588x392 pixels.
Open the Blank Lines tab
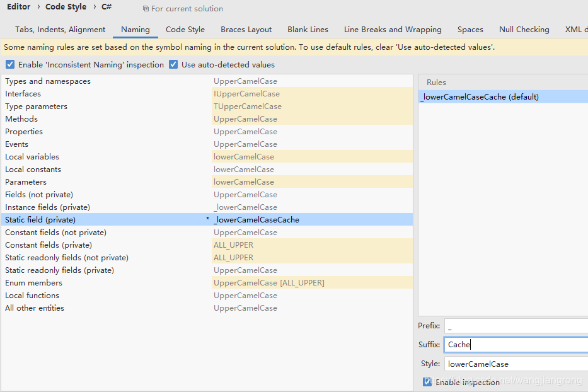(x=308, y=30)
